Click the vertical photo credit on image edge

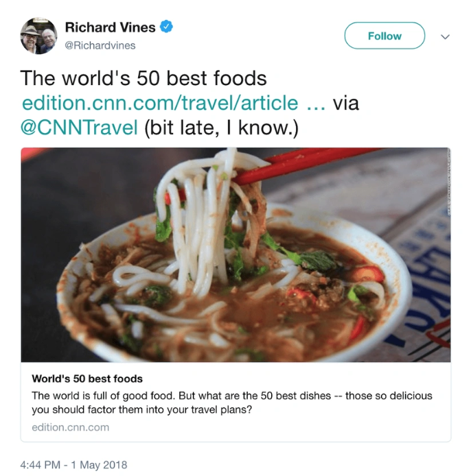click(x=448, y=182)
